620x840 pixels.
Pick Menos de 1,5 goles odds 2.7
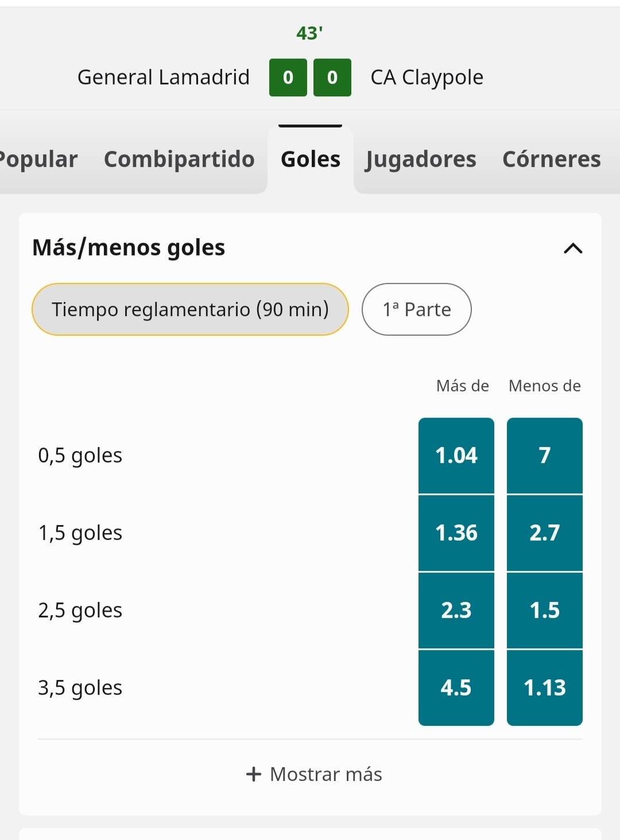pyautogui.click(x=545, y=533)
